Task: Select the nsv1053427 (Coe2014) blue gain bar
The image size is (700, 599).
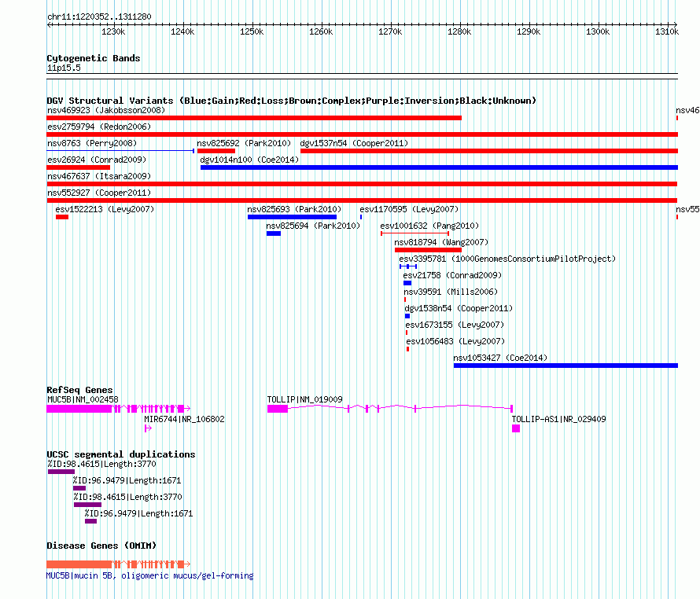Action: tap(566, 366)
